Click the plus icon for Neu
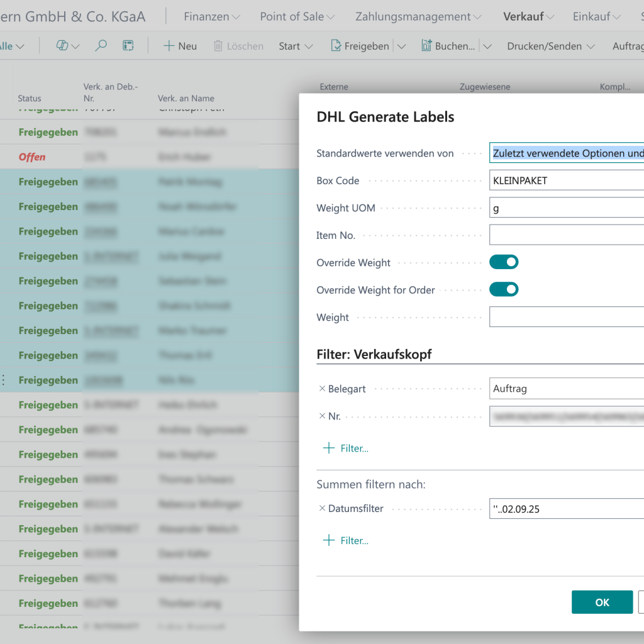The image size is (644, 644). pyautogui.click(x=169, y=45)
